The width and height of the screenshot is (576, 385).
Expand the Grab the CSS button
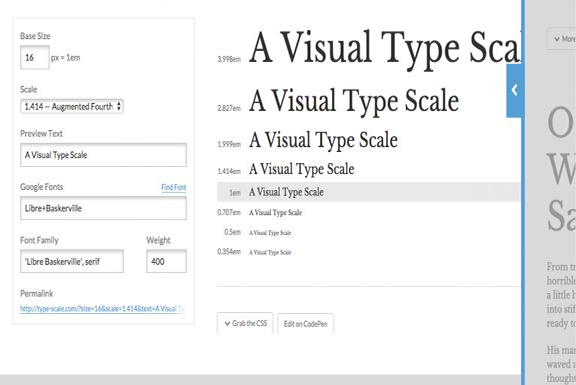click(x=245, y=323)
